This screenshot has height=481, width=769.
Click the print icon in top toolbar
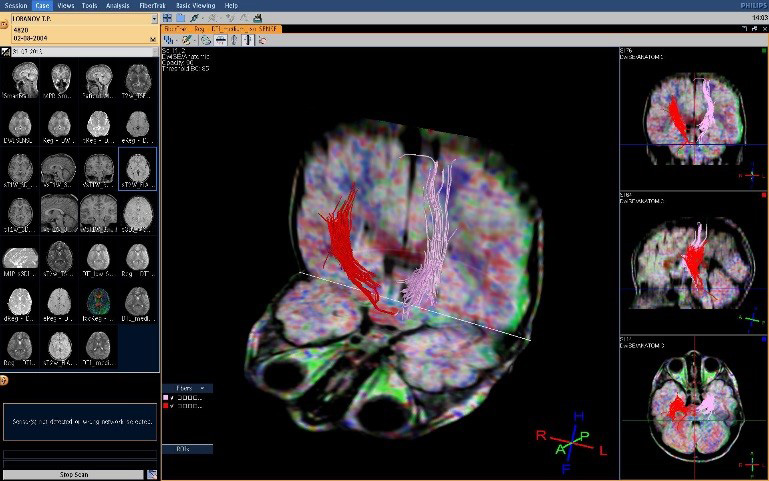tap(257, 17)
